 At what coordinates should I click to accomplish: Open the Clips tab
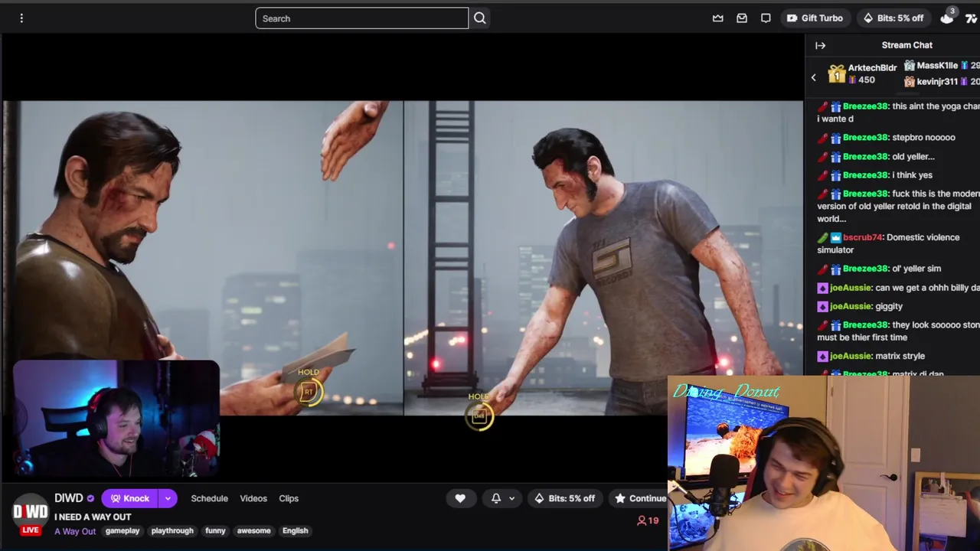point(289,498)
